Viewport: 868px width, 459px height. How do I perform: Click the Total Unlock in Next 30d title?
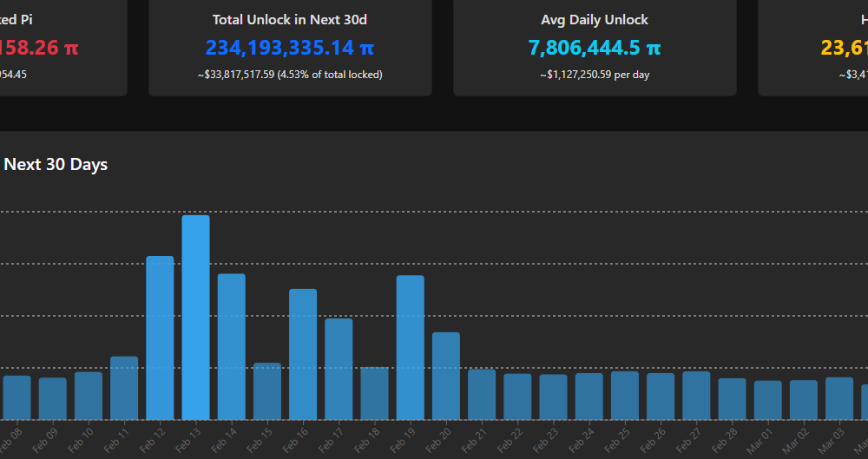click(290, 19)
